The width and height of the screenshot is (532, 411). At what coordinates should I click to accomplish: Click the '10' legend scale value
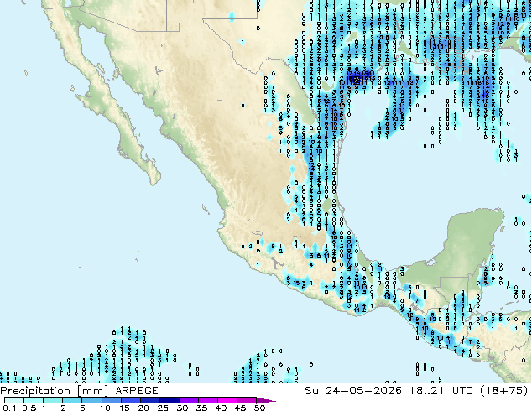tap(105, 408)
